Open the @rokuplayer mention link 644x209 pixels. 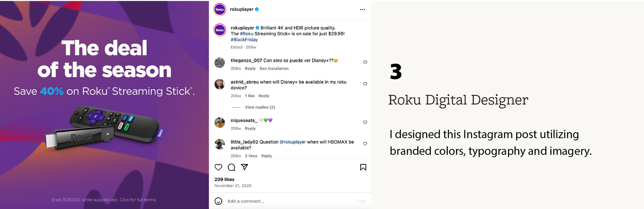point(292,142)
